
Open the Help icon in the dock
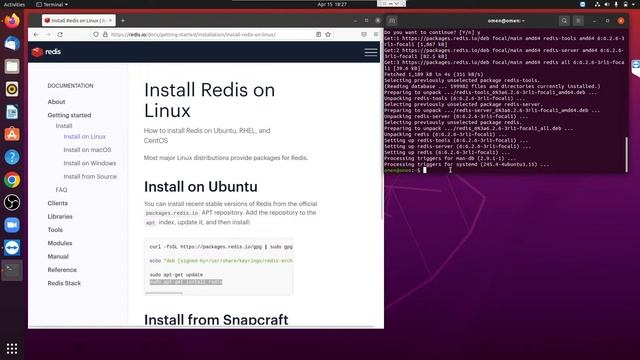(x=12, y=157)
